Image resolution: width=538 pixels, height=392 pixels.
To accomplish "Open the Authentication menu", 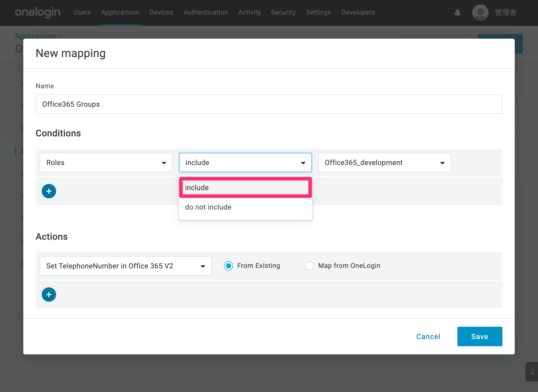I will [x=206, y=12].
